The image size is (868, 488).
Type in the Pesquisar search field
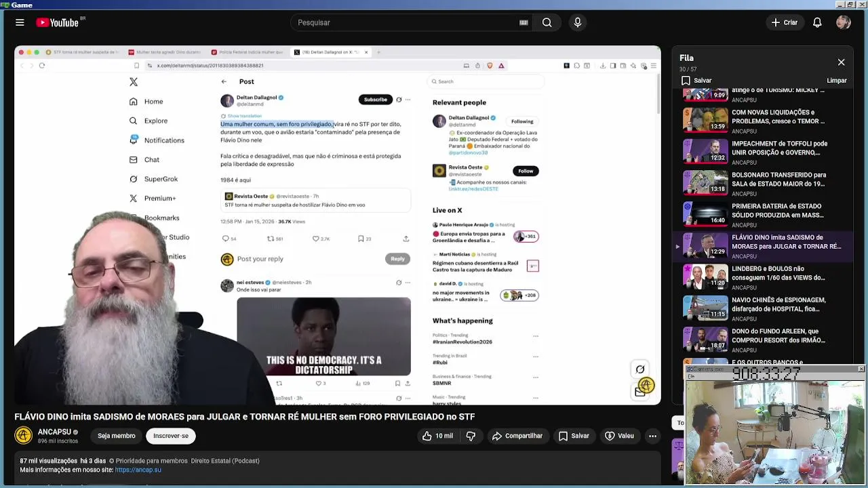click(x=407, y=22)
